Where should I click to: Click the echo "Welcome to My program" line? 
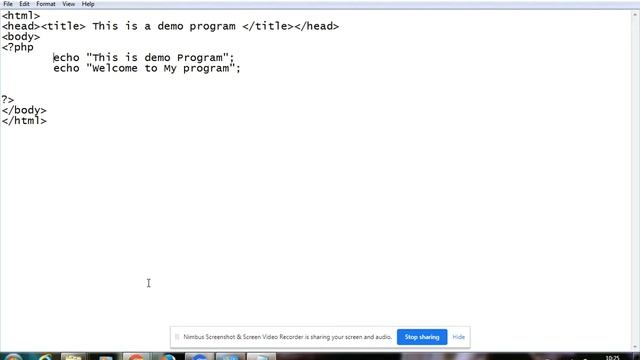click(x=147, y=68)
